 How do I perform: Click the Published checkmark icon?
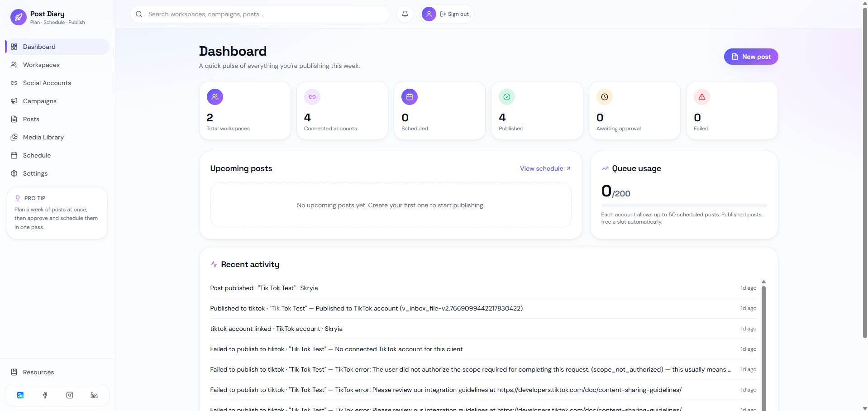[507, 97]
